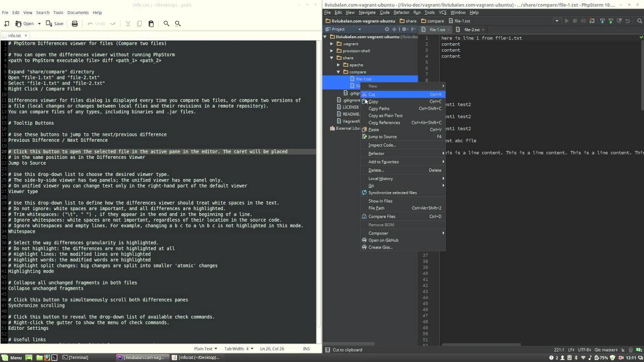Click the collapse all icon in Project panel
This screenshot has height=362, width=644.
pos(394,29)
